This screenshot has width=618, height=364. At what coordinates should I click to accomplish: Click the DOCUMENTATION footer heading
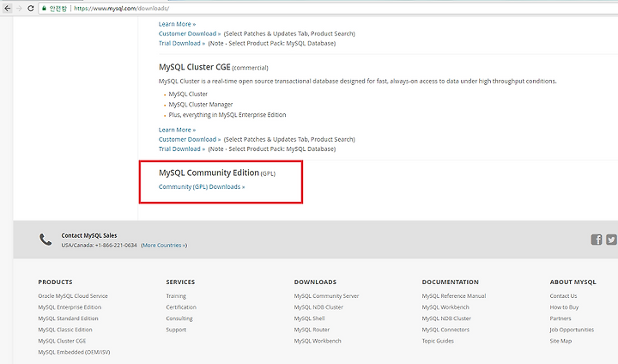[450, 282]
